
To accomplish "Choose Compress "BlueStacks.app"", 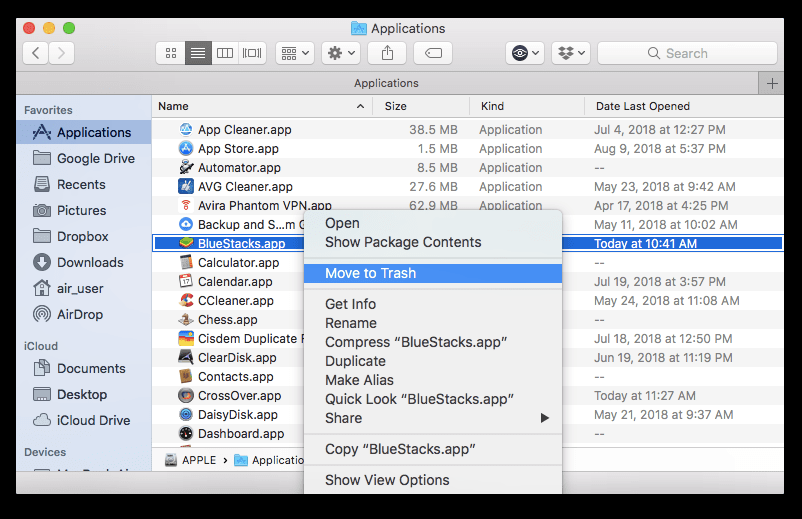I will (x=433, y=342).
